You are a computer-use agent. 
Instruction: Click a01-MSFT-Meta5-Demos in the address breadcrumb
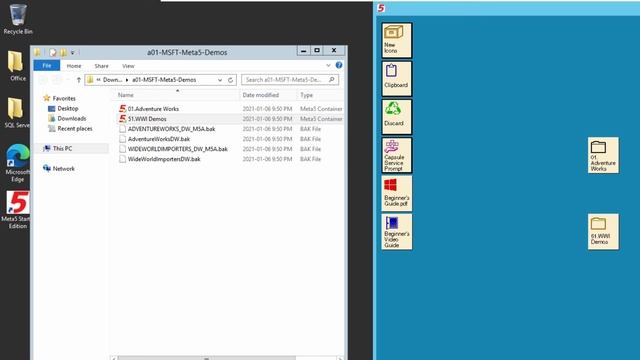tap(164, 80)
